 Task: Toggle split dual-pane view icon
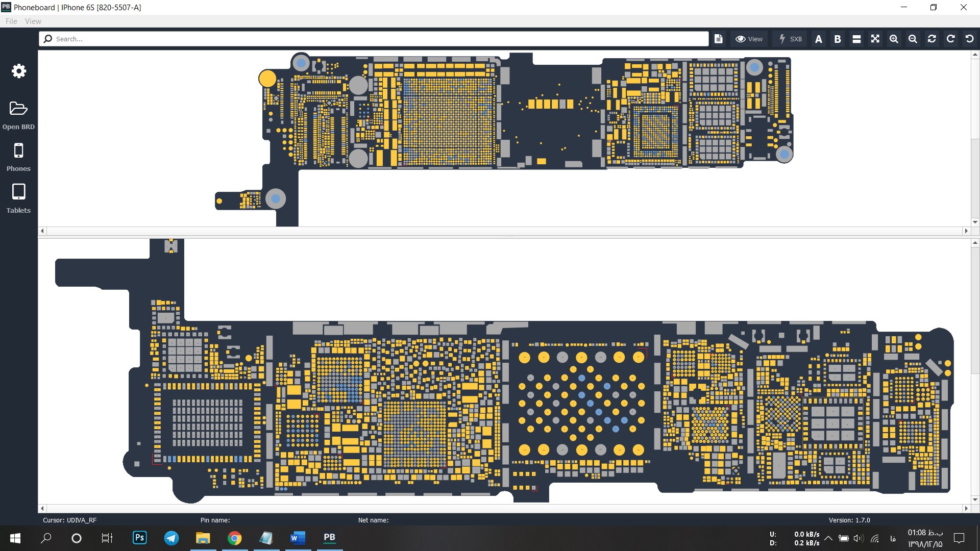point(856,39)
